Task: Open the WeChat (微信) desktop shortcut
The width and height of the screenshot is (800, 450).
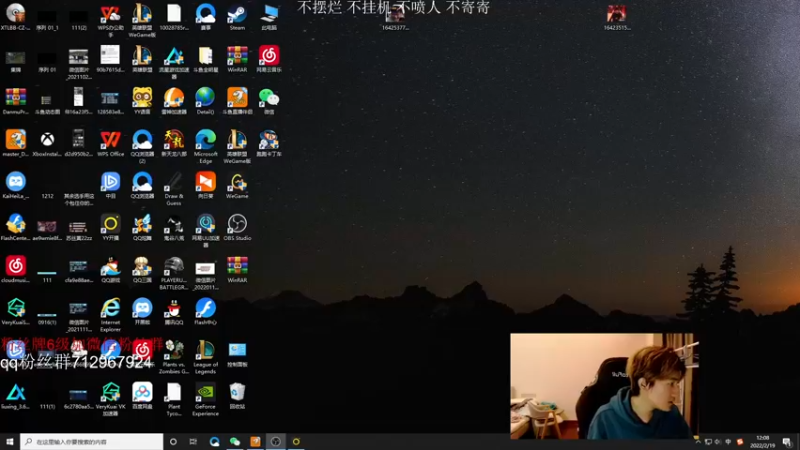Action: (x=269, y=101)
